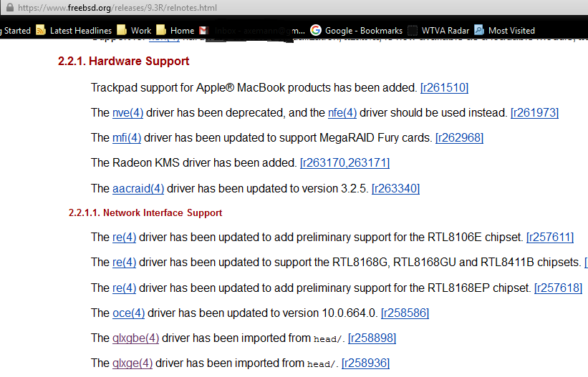Viewport: 588px width, 377px height.
Task: Open revision link r258898
Action: coord(372,338)
